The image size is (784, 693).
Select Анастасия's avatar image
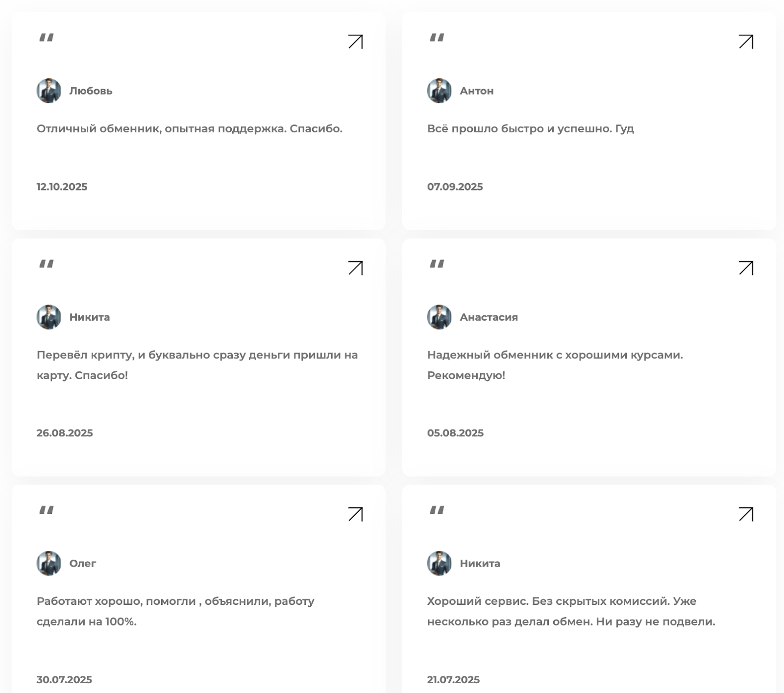[439, 317]
